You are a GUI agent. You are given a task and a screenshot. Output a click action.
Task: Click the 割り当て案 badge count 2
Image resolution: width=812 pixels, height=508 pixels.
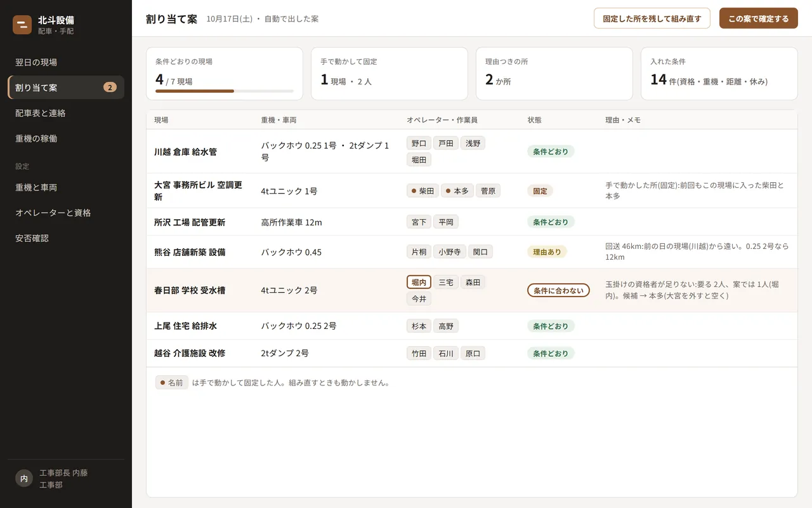pos(110,88)
